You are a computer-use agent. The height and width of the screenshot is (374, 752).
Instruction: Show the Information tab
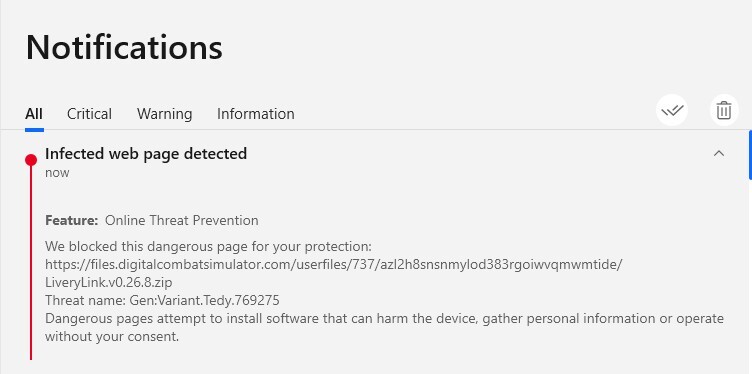(x=256, y=114)
